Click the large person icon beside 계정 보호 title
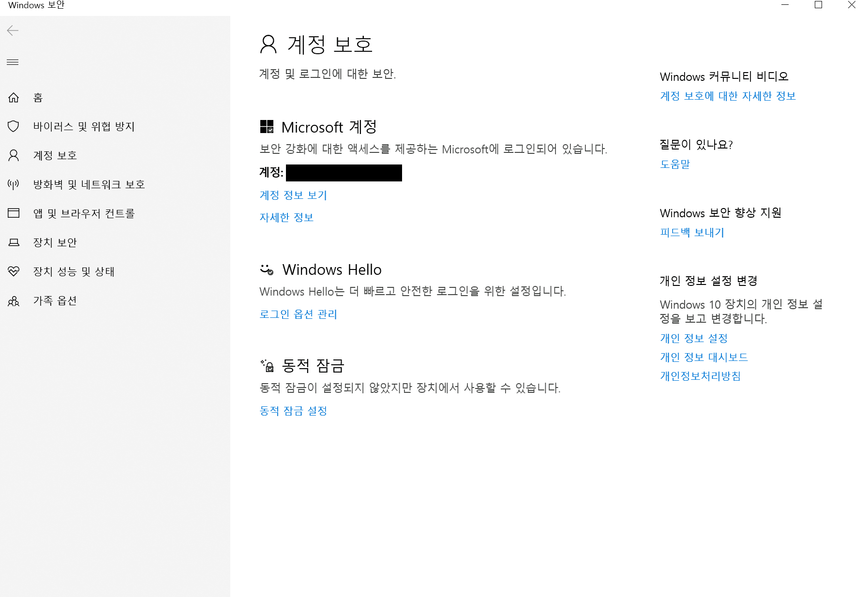Screen dimensions: 868x597 [269, 44]
